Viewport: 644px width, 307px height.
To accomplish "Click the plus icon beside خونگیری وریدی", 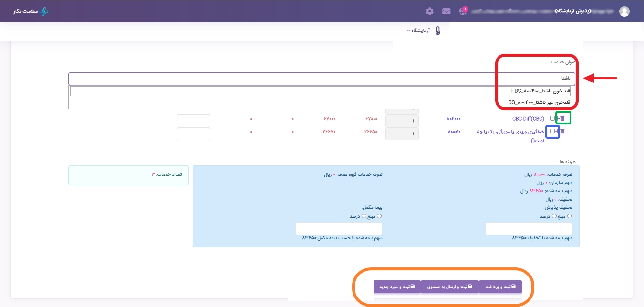I will pos(557,131).
